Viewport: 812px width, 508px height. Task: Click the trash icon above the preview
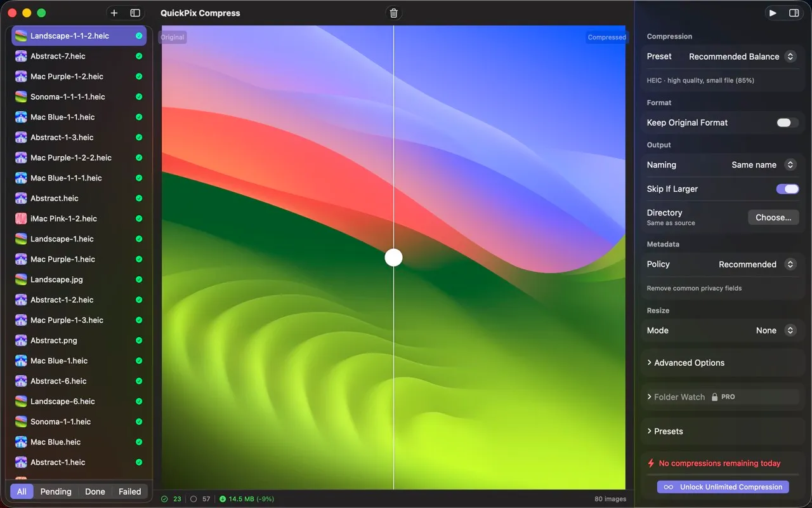tap(394, 13)
